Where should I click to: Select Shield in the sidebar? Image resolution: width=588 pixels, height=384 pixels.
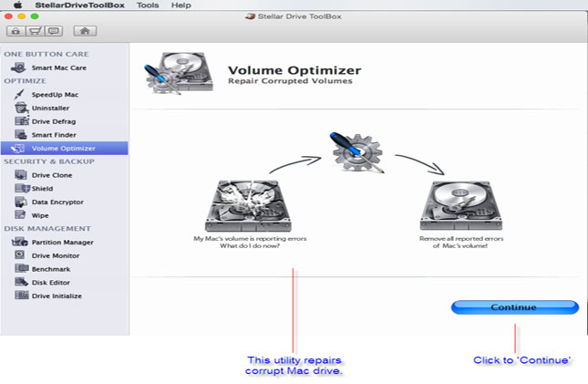(42, 189)
